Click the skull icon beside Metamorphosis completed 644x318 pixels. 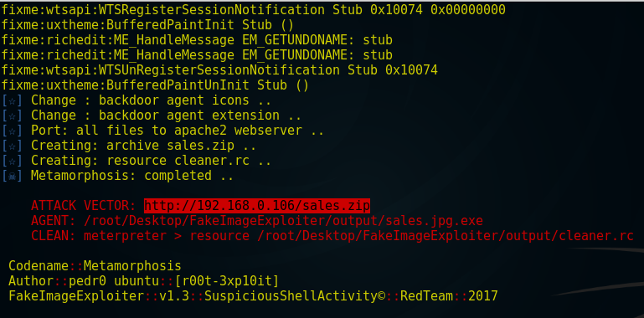point(12,176)
